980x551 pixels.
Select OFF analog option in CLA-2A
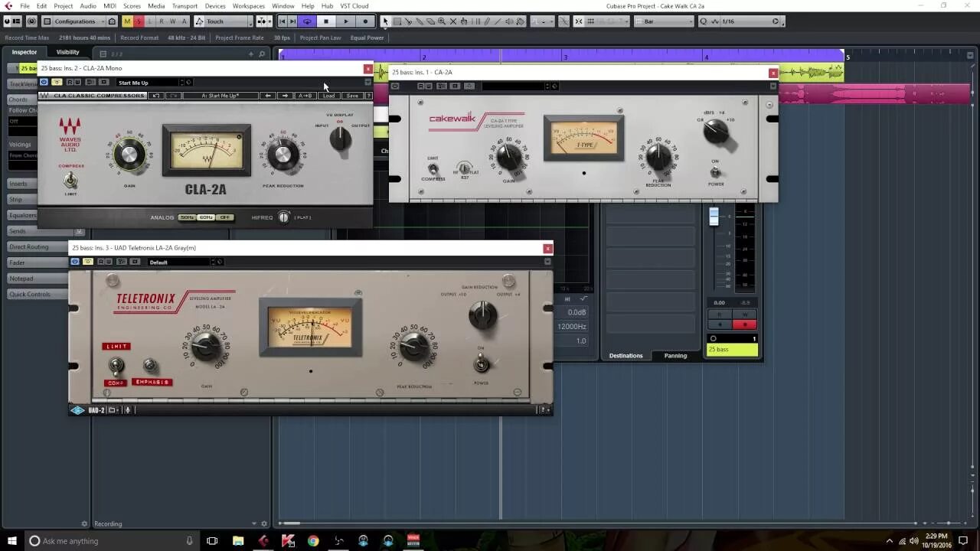224,217
